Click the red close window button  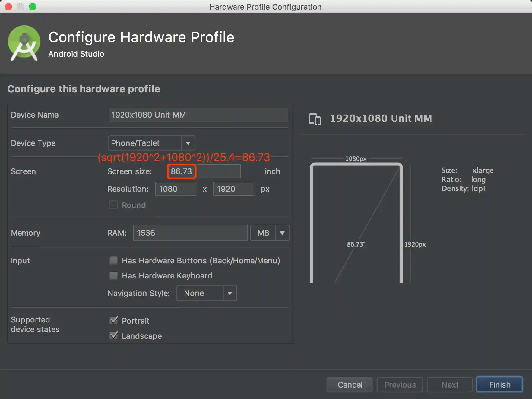coord(8,7)
